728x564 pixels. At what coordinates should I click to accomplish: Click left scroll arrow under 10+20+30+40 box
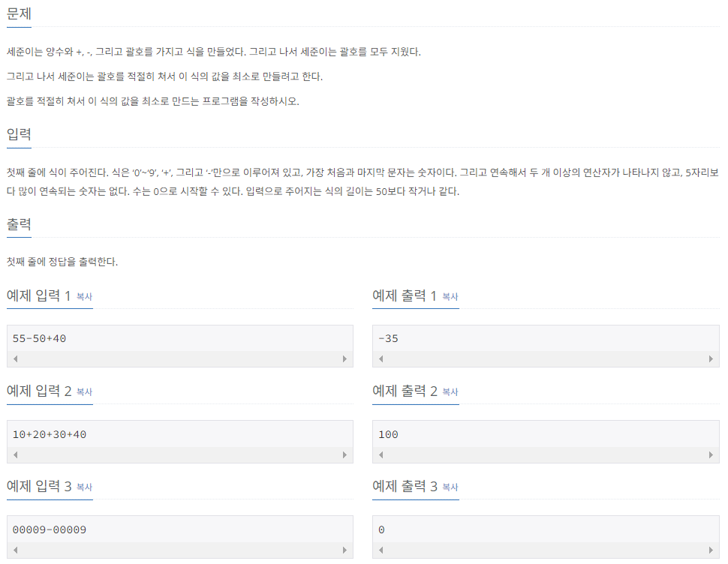(x=15, y=455)
